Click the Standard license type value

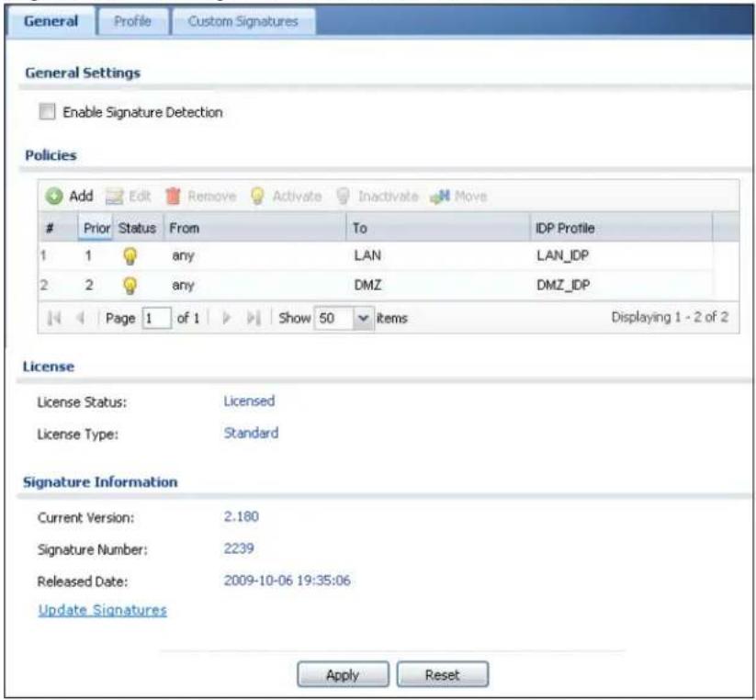(x=251, y=433)
